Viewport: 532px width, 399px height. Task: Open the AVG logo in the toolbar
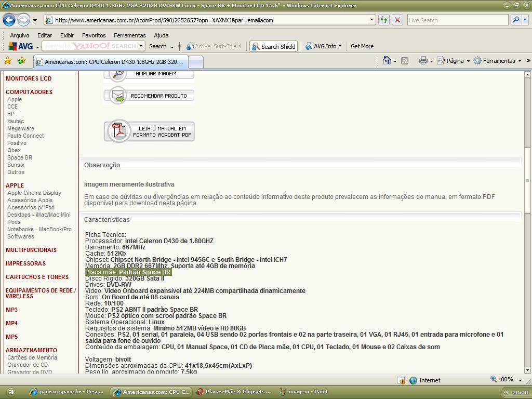[x=20, y=46]
